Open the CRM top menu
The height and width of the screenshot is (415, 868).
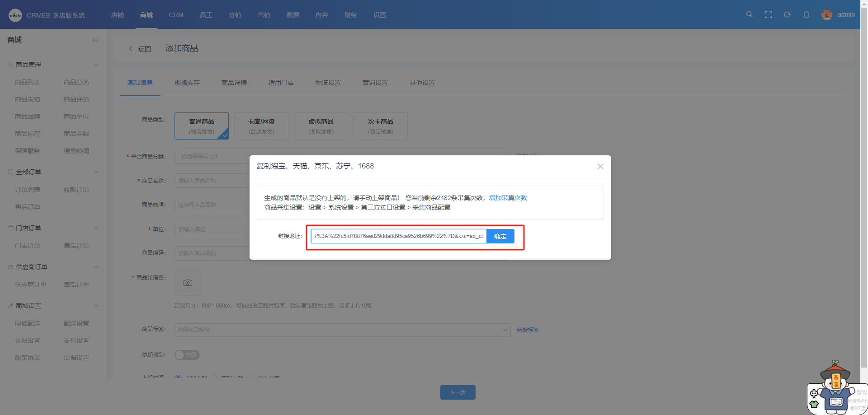[176, 15]
